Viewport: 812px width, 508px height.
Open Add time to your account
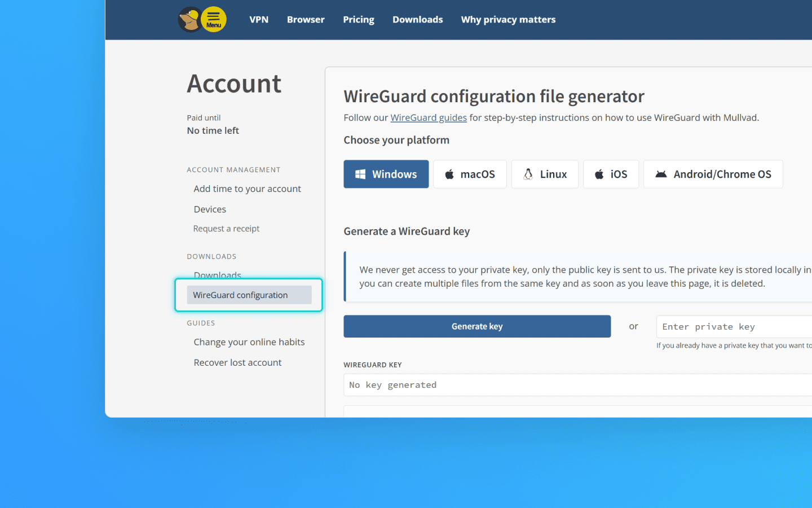pyautogui.click(x=248, y=189)
